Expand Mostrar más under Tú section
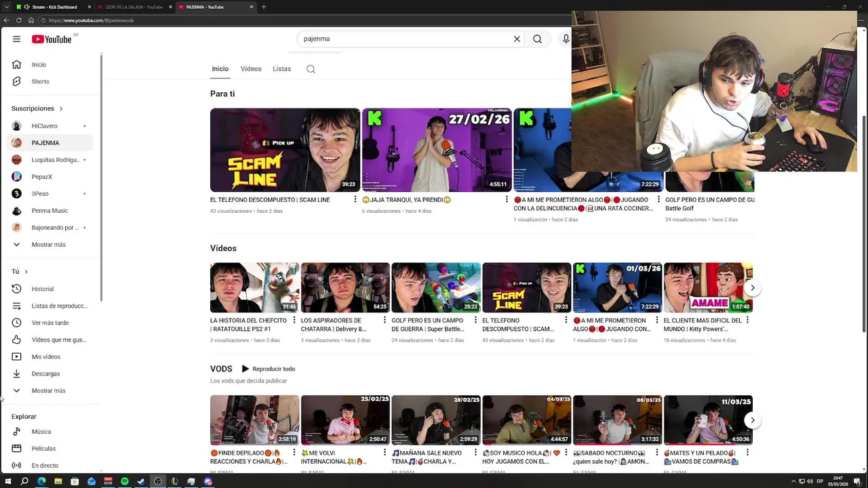The width and height of the screenshot is (868, 488). [48, 390]
